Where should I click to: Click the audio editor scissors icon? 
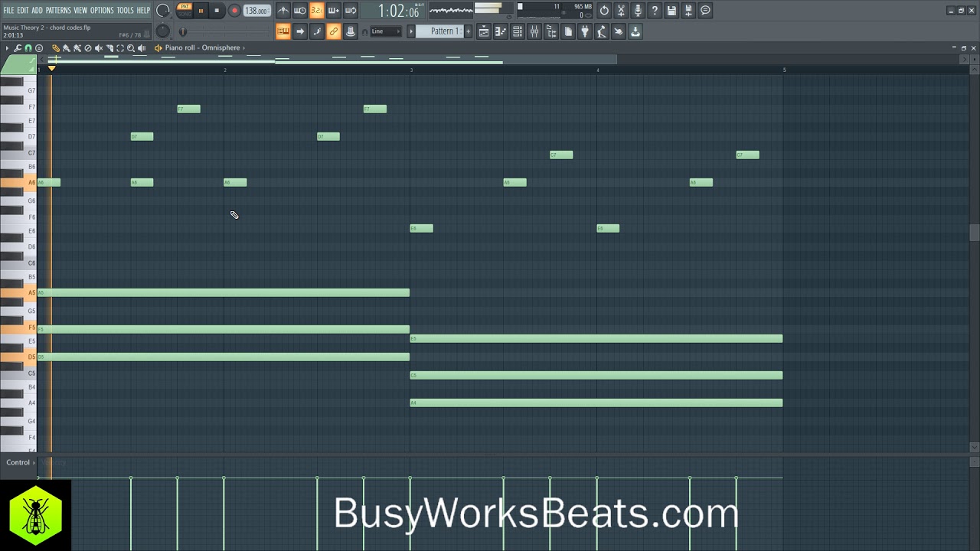621,11
